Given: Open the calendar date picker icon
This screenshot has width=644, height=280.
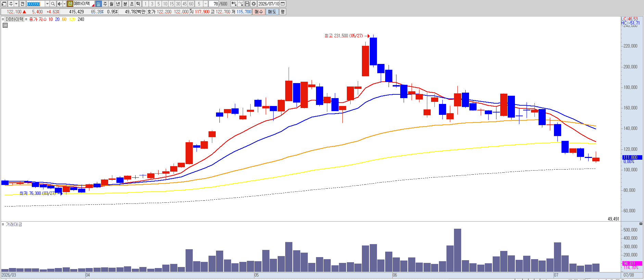Looking at the screenshot, I should point(282,4).
